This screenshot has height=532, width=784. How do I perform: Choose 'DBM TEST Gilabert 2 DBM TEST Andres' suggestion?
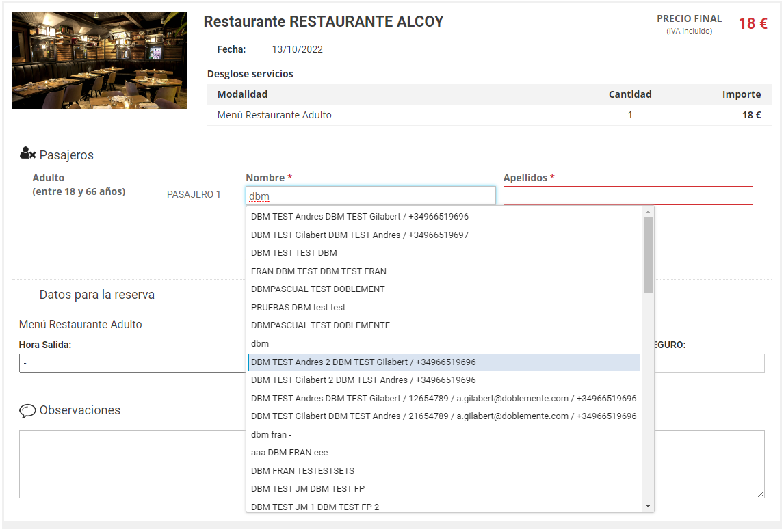point(445,380)
